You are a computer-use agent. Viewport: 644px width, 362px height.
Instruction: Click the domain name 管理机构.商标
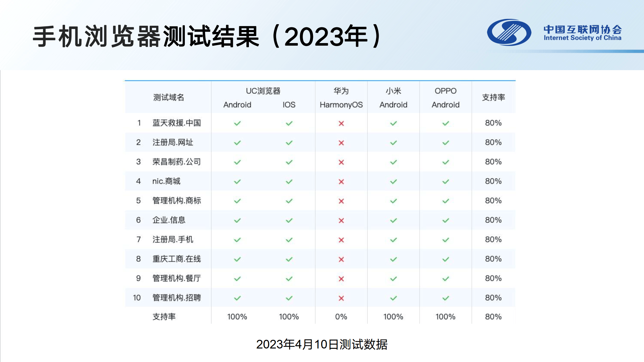(x=176, y=201)
